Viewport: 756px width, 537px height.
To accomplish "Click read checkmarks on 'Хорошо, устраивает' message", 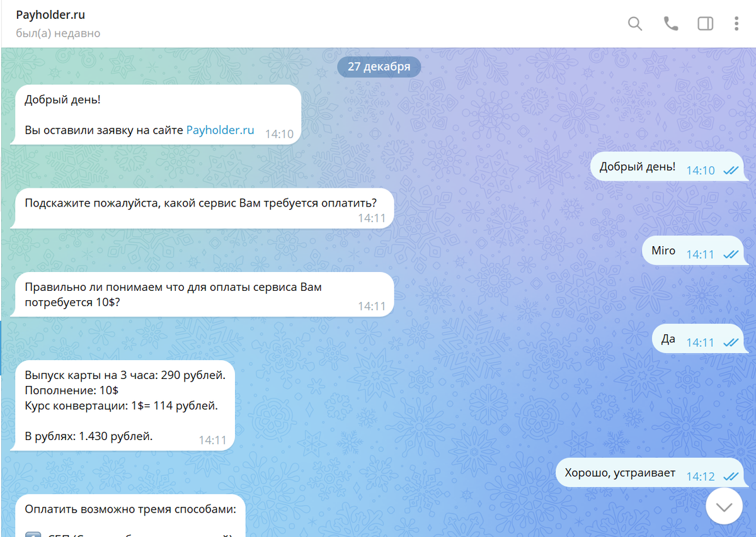I will (x=731, y=477).
